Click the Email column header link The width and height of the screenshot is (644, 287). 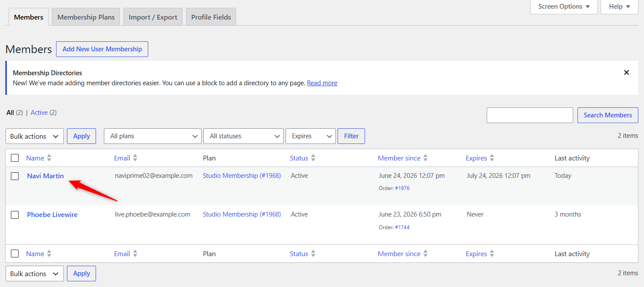(122, 158)
